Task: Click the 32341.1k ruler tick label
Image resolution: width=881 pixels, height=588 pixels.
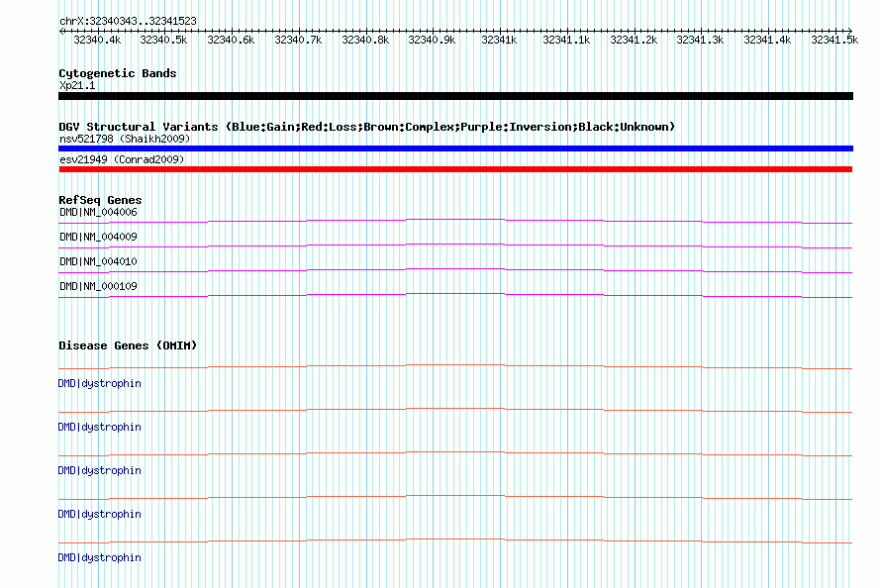Action: click(566, 40)
